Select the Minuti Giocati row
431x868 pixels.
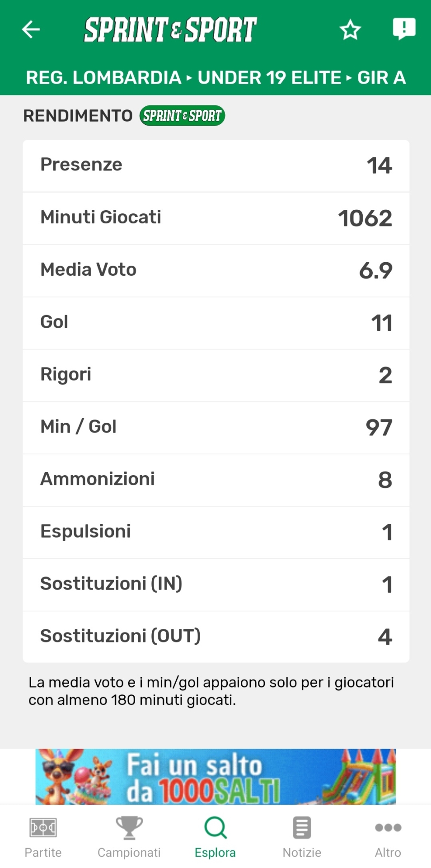tap(216, 218)
